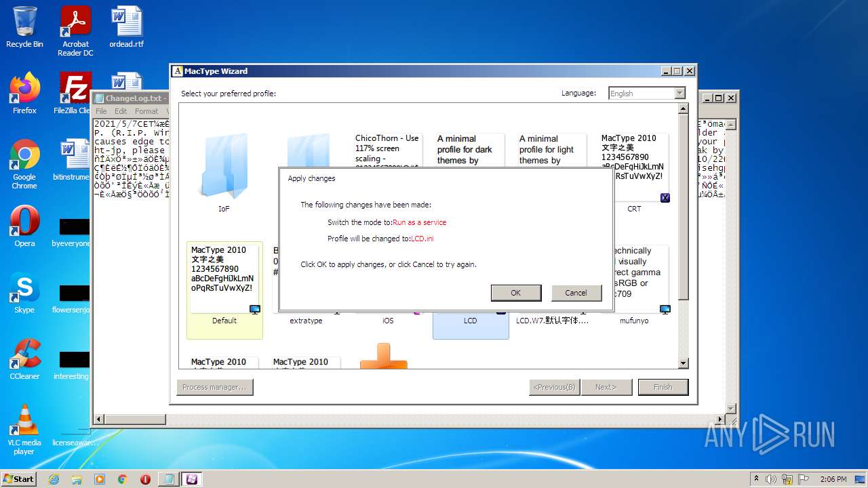This screenshot has width=868, height=488.
Task: Click the LCD.W7 profile label
Action: [x=552, y=321]
